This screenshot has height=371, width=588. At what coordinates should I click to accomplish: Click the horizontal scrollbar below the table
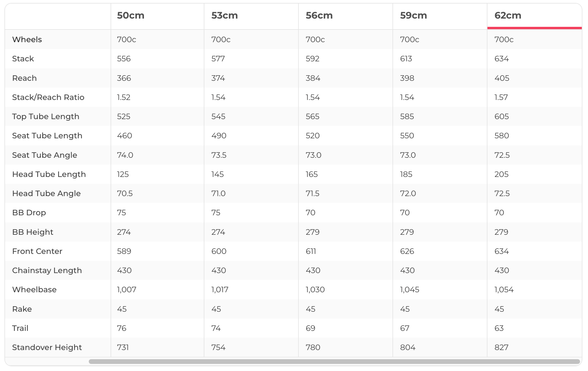[334, 362]
